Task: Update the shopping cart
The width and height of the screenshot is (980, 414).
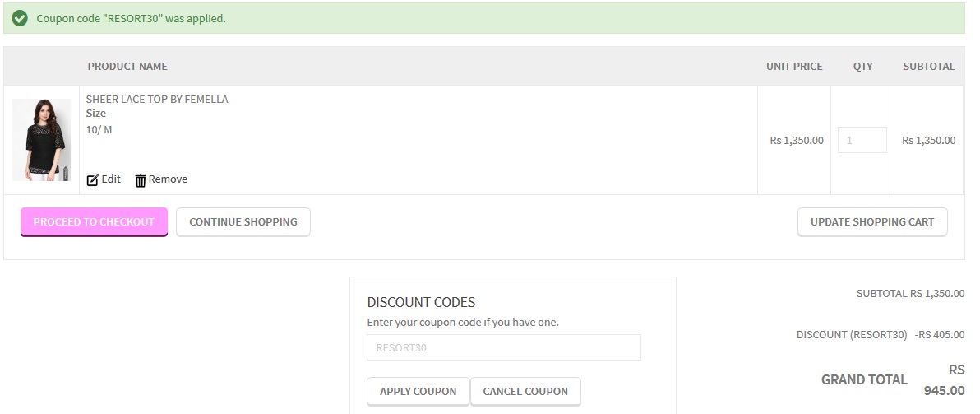Action: (871, 222)
